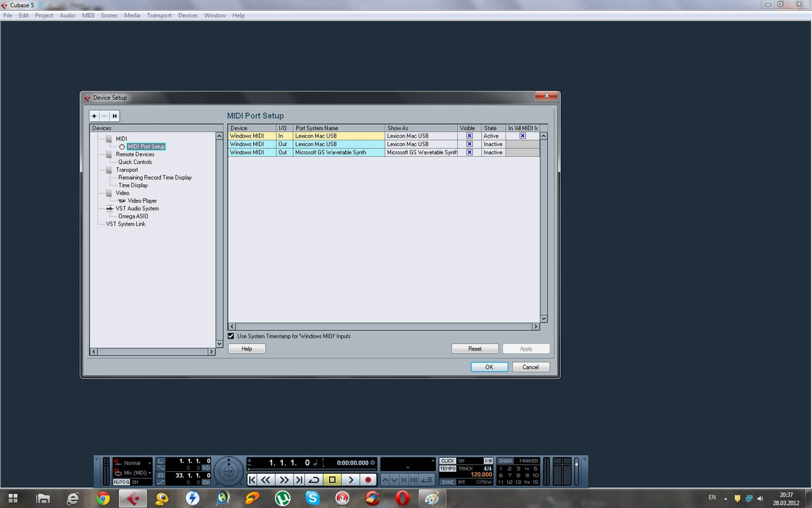Click the transport position slider
The width and height of the screenshot is (812, 508).
pos(312,469)
